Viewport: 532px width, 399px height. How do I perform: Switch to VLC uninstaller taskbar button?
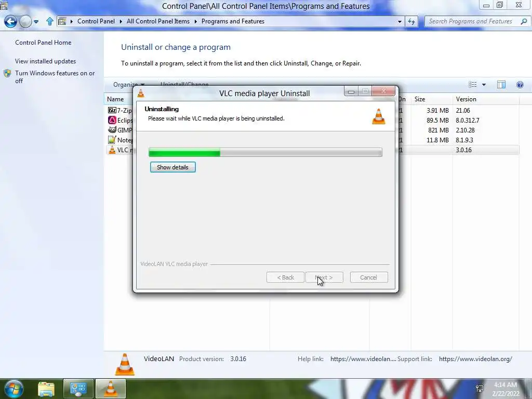coord(111,389)
